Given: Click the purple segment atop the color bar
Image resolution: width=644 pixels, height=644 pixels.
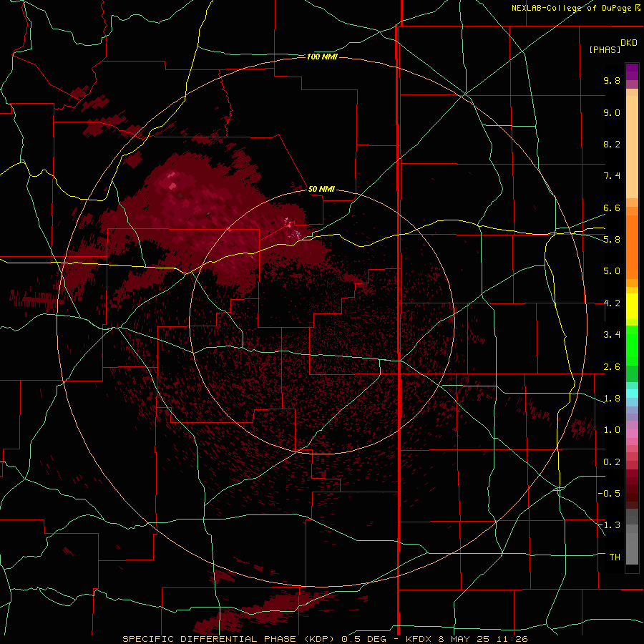Looking at the screenshot, I should (x=632, y=72).
